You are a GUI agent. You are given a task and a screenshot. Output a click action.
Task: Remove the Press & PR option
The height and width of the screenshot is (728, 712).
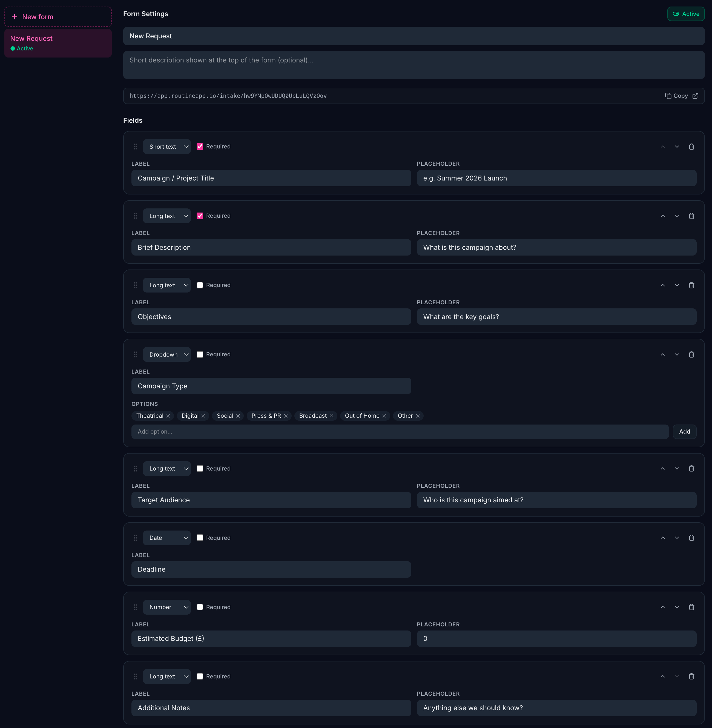pos(286,415)
